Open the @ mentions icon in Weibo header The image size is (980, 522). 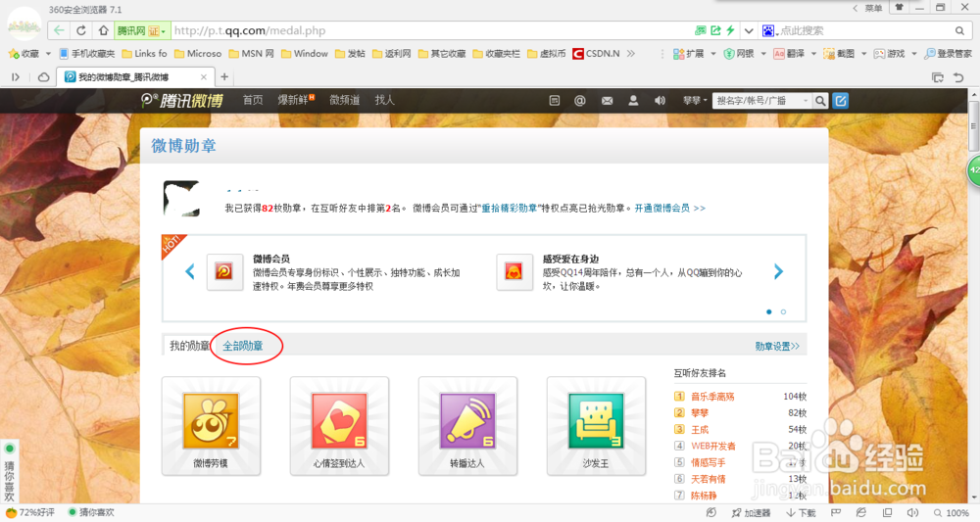(x=580, y=100)
